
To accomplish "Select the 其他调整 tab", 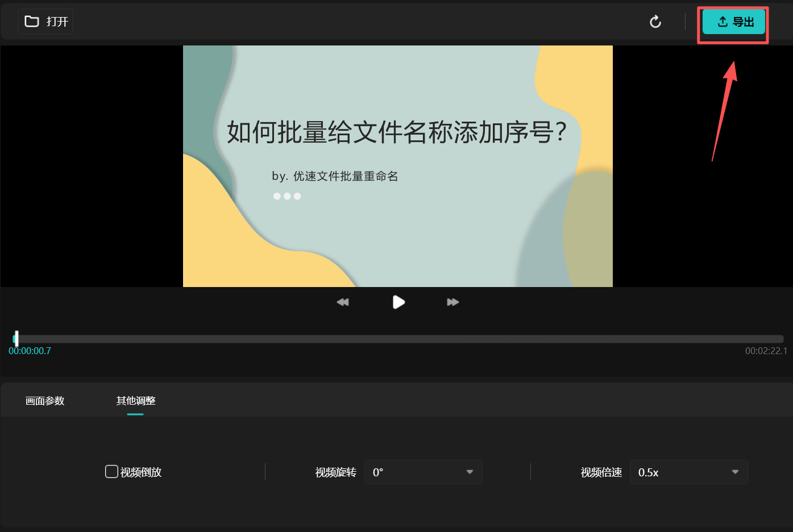I will click(135, 401).
